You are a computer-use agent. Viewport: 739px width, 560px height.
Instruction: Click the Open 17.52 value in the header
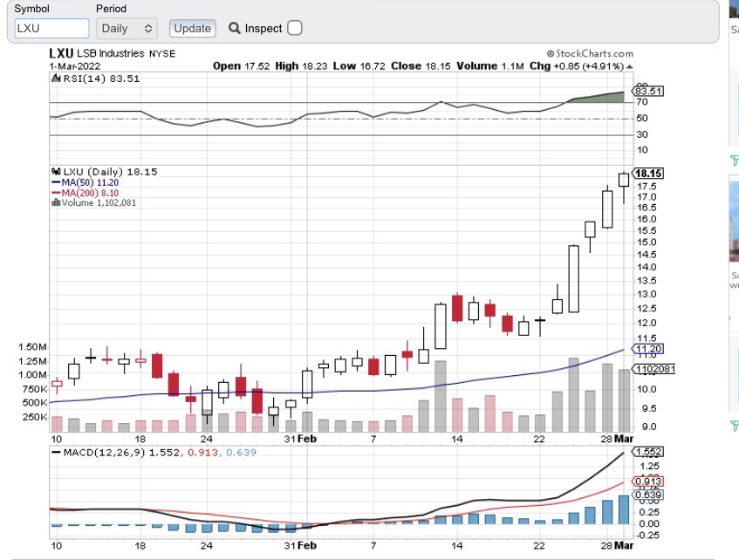[241, 66]
